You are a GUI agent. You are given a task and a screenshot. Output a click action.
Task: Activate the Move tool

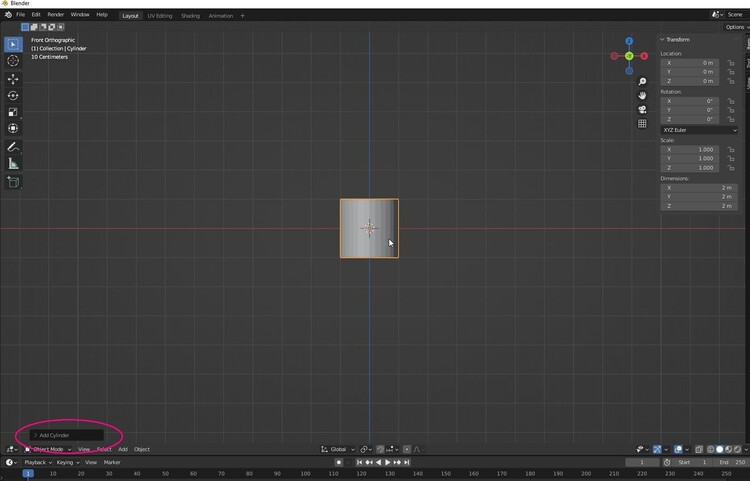[13, 79]
